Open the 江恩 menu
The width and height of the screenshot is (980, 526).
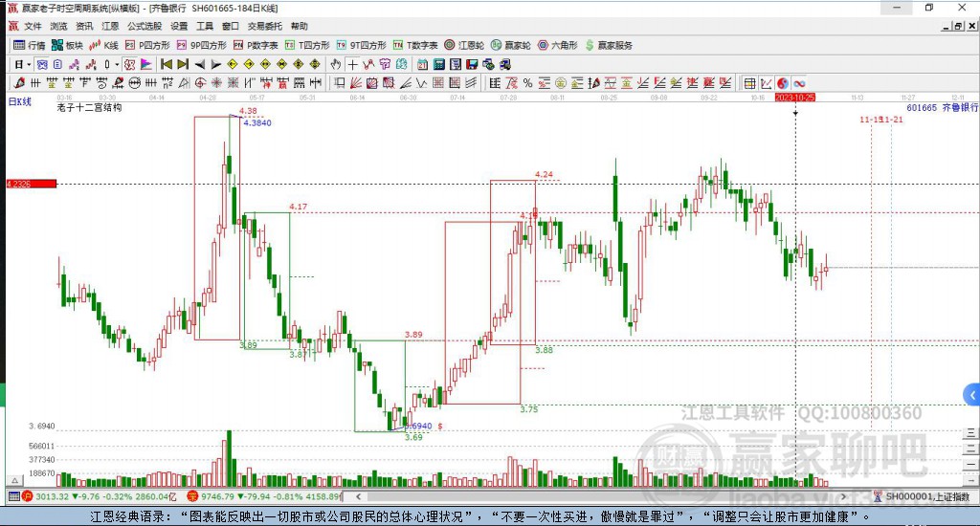click(110, 26)
